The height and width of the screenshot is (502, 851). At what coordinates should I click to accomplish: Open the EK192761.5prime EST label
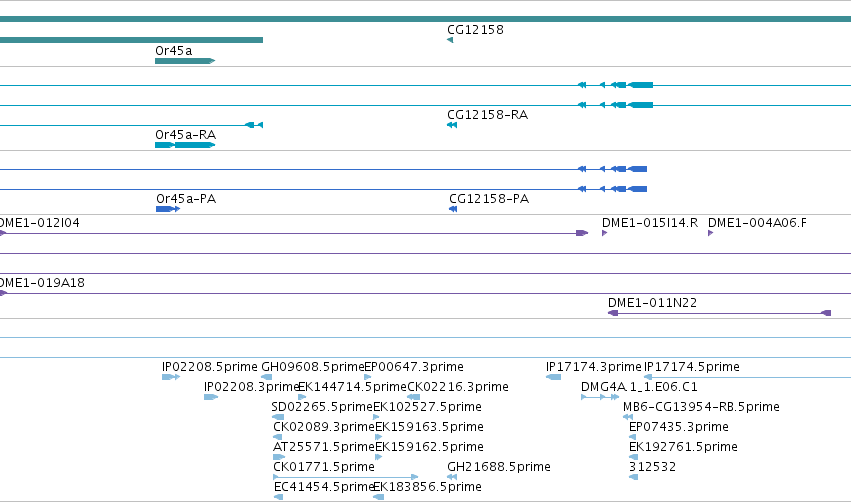point(683,447)
